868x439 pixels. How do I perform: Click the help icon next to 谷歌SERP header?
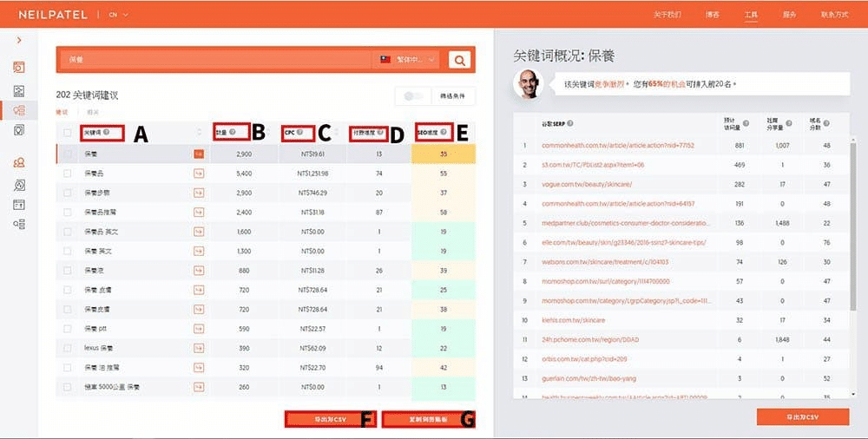tap(570, 123)
